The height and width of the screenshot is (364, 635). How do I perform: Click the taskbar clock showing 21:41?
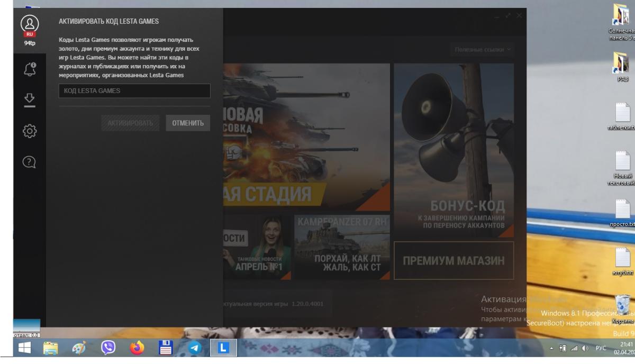tap(624, 348)
